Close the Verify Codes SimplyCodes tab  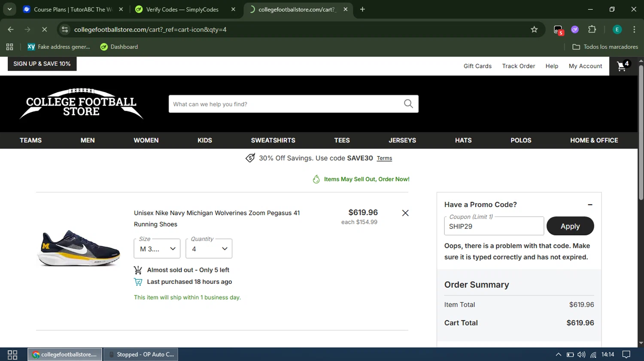(233, 9)
